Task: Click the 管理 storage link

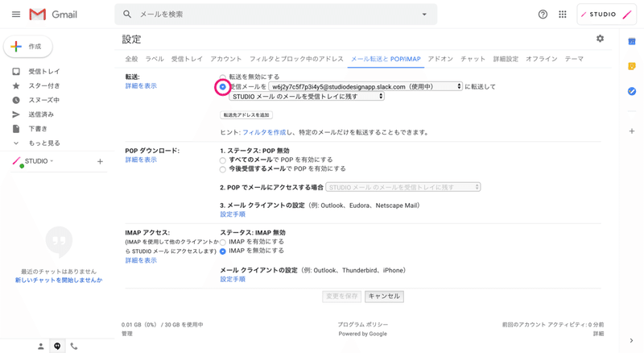Action: 127,334
